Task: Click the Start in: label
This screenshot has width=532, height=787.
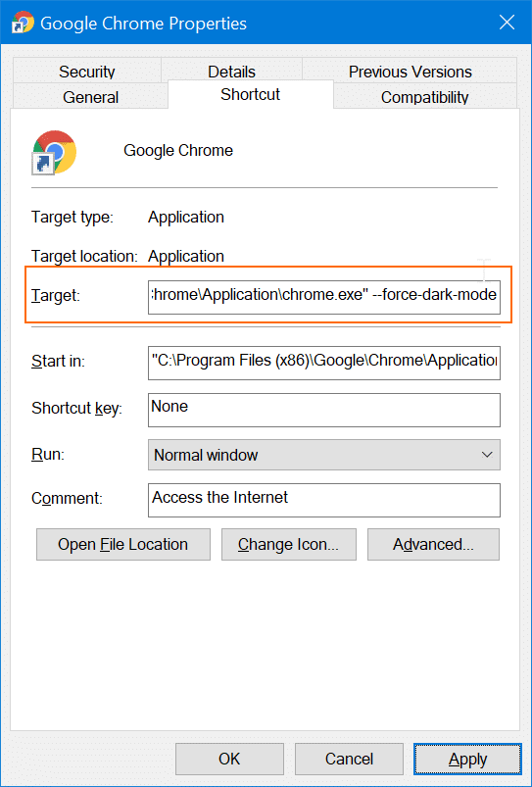Action: (58, 361)
